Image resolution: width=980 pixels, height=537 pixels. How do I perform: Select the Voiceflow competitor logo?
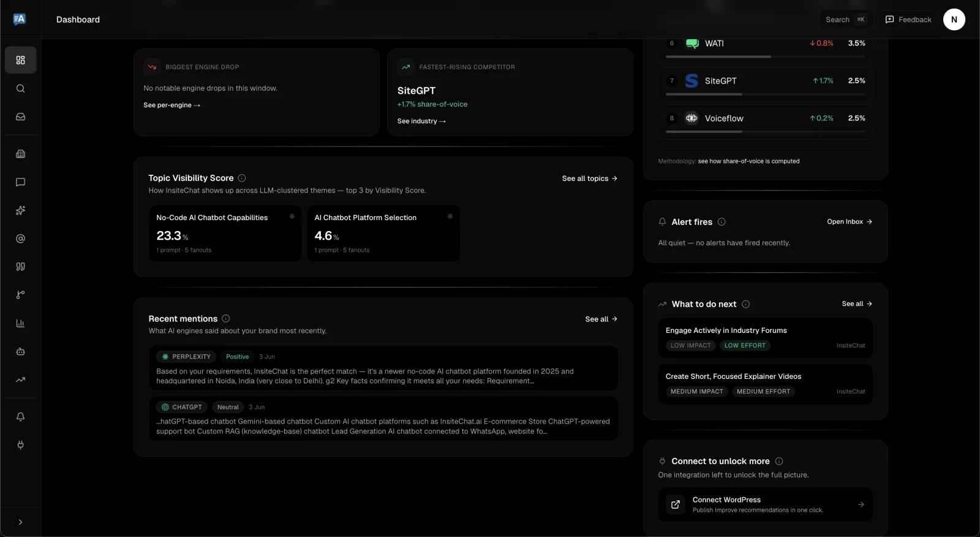pos(692,118)
